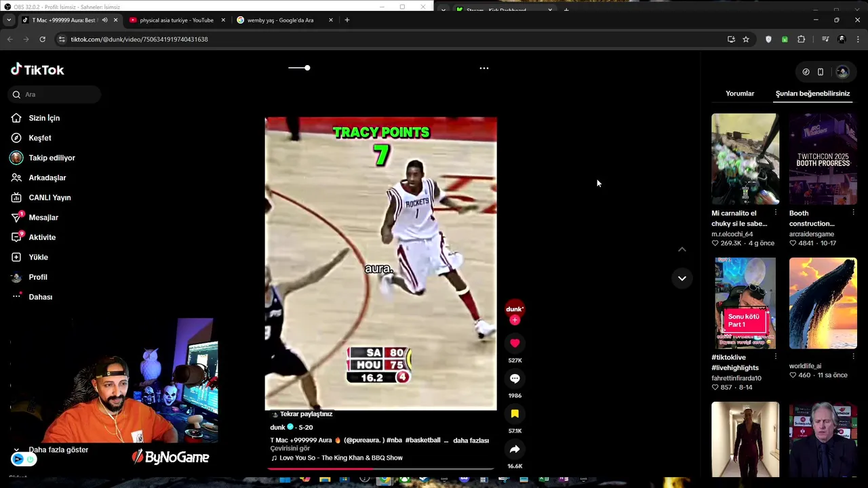The width and height of the screenshot is (868, 488).
Task: Go to the next video arrow
Action: coord(682,279)
